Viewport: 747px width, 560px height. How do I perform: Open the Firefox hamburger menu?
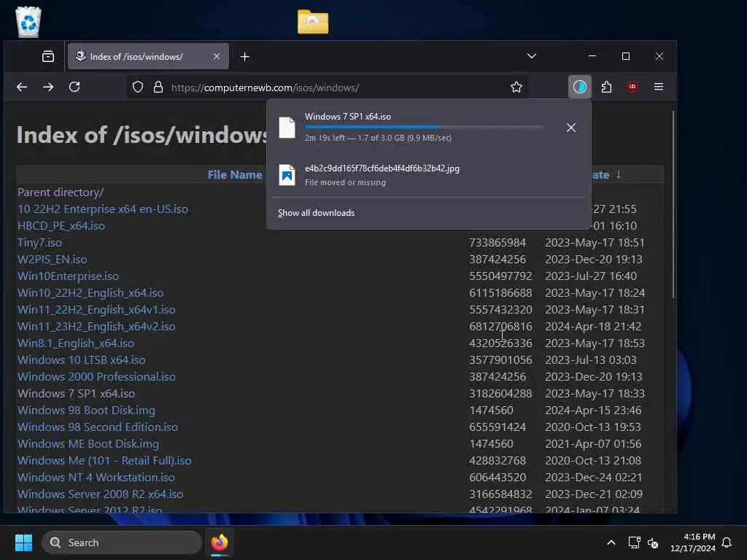point(659,87)
